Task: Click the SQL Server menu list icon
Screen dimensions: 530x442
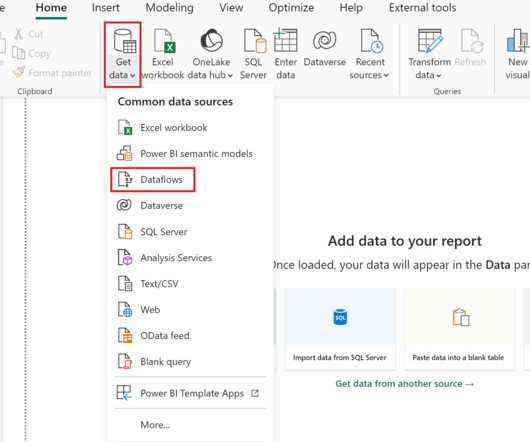Action: coord(125,231)
